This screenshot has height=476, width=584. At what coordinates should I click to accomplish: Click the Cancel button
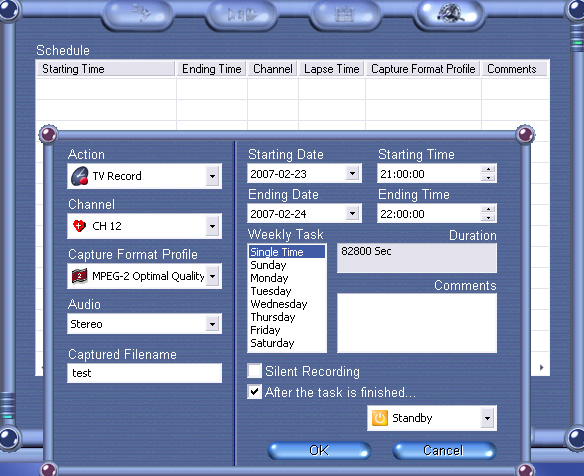[444, 450]
